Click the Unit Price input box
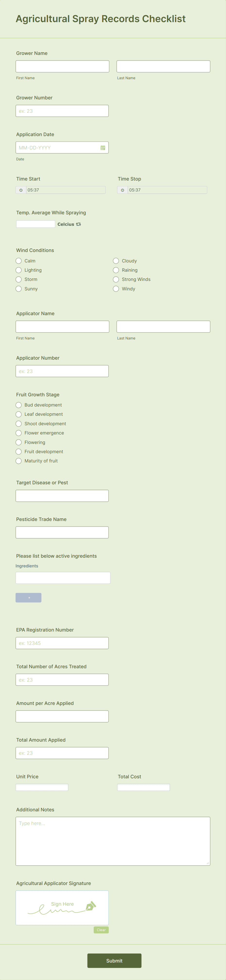226x980 pixels. pyautogui.click(x=42, y=787)
